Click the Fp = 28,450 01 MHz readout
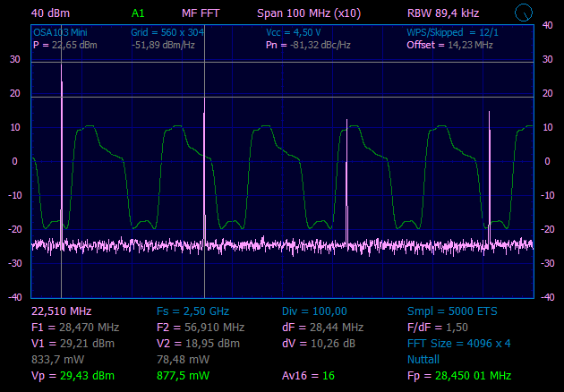Image resolution: width=564 pixels, height=392 pixels. [459, 375]
